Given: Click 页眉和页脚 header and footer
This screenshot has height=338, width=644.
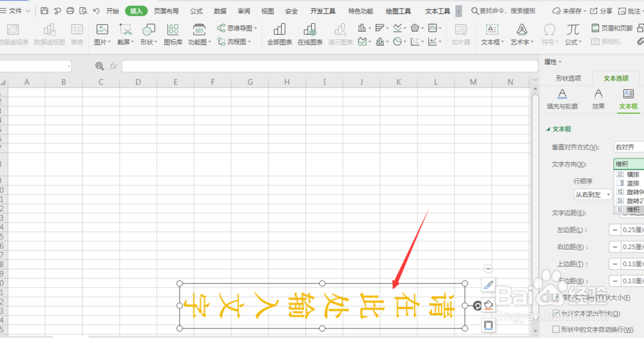Looking at the screenshot, I should click(x=612, y=28).
